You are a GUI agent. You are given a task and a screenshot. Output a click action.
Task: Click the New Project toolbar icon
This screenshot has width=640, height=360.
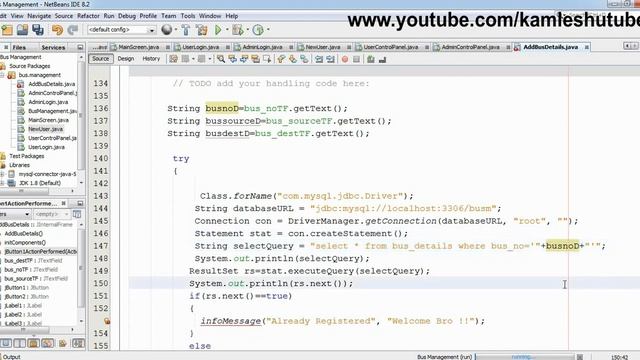7,30
